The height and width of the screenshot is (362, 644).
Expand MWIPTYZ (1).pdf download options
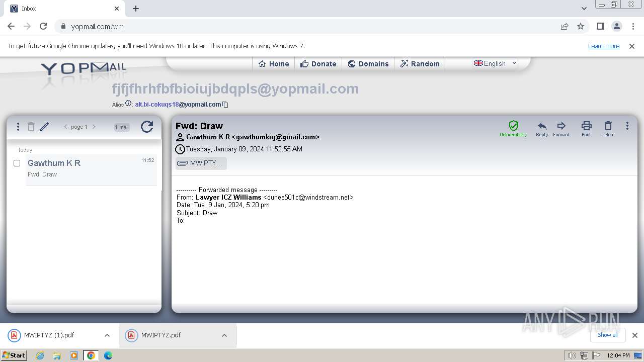(107, 335)
